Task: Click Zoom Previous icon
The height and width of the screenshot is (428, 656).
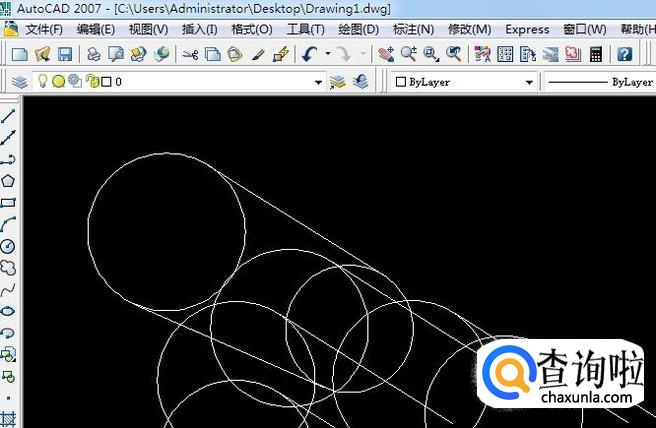Action: (454, 54)
